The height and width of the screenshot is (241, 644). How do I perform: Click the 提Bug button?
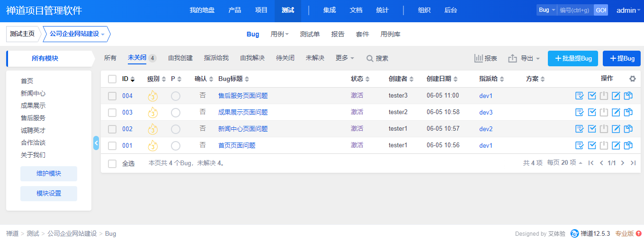[x=622, y=59]
